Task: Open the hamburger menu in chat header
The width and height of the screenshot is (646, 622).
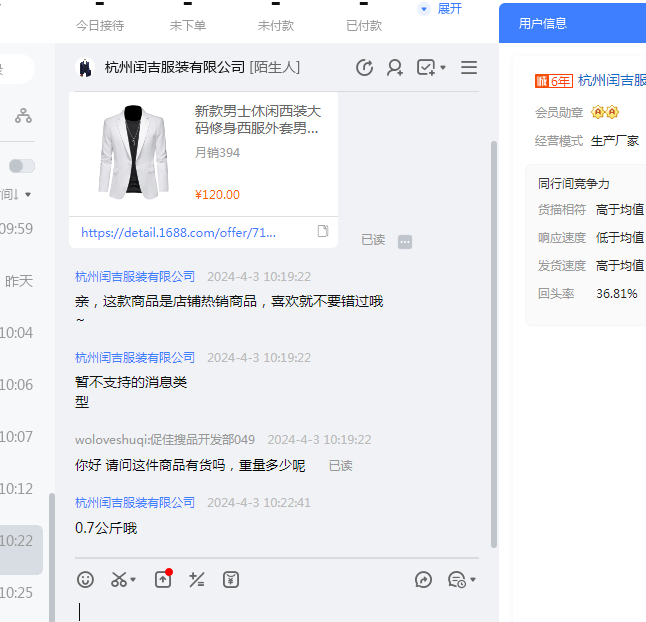Action: [x=468, y=68]
